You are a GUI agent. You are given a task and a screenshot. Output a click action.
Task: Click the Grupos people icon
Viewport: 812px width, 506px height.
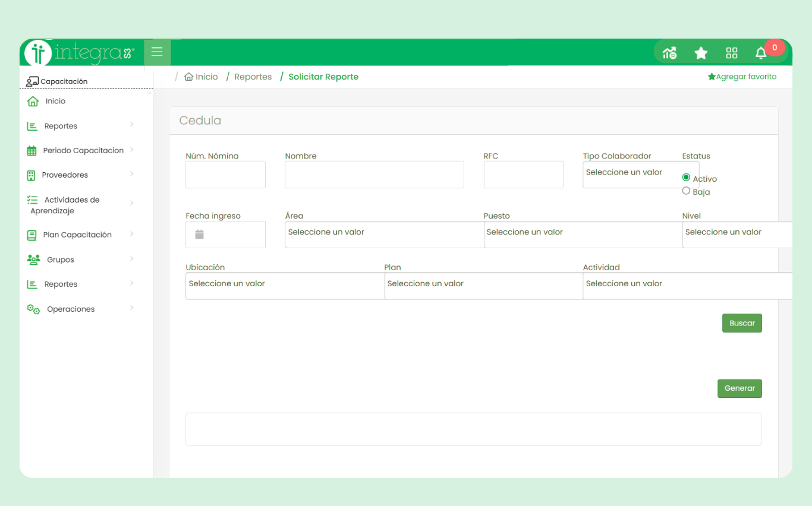[x=34, y=260]
